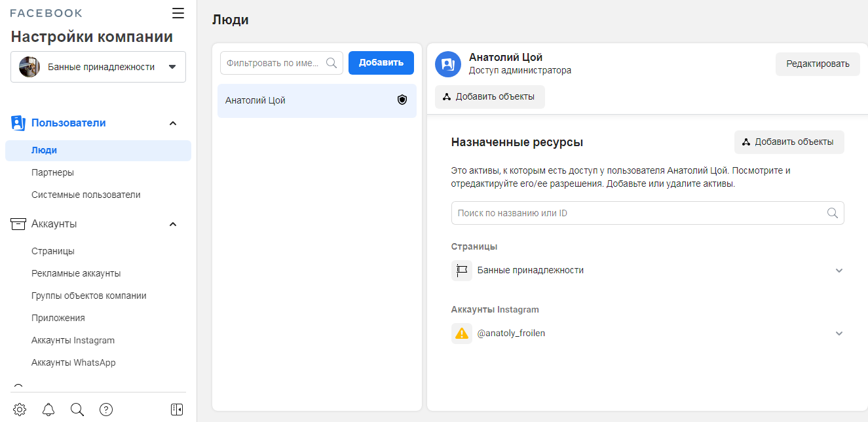Select Люди in the sidebar
The image size is (868, 422).
(98, 150)
